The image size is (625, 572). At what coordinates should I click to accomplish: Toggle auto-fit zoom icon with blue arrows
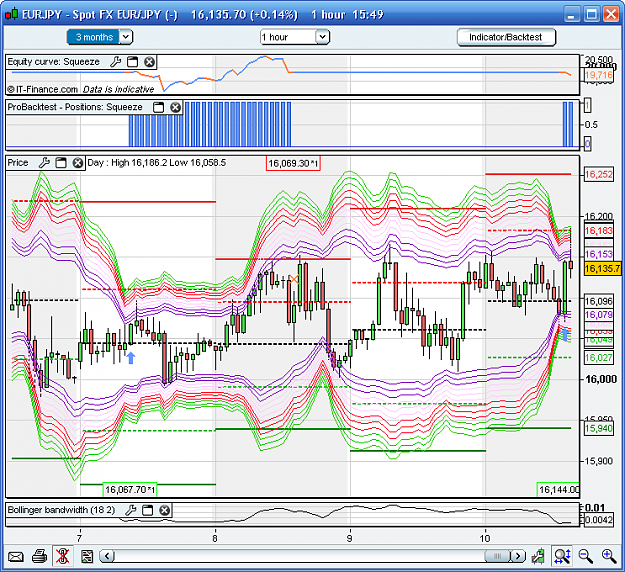click(x=562, y=556)
